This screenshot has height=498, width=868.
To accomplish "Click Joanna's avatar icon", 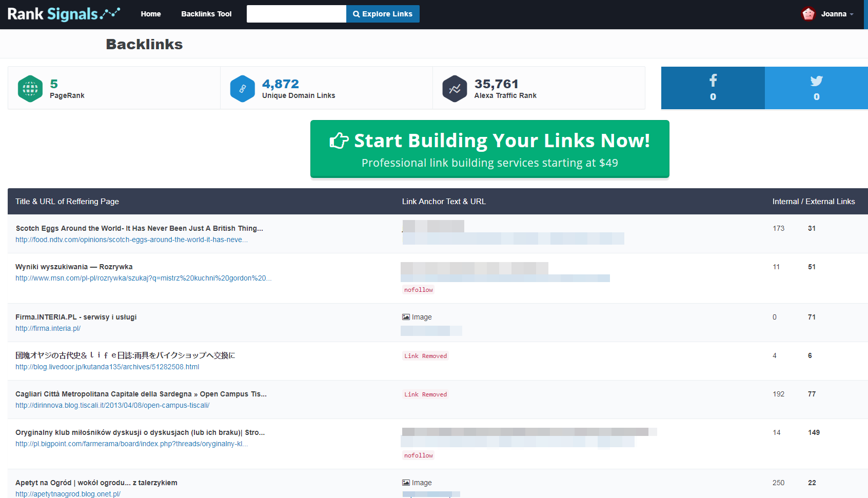I will tap(808, 14).
